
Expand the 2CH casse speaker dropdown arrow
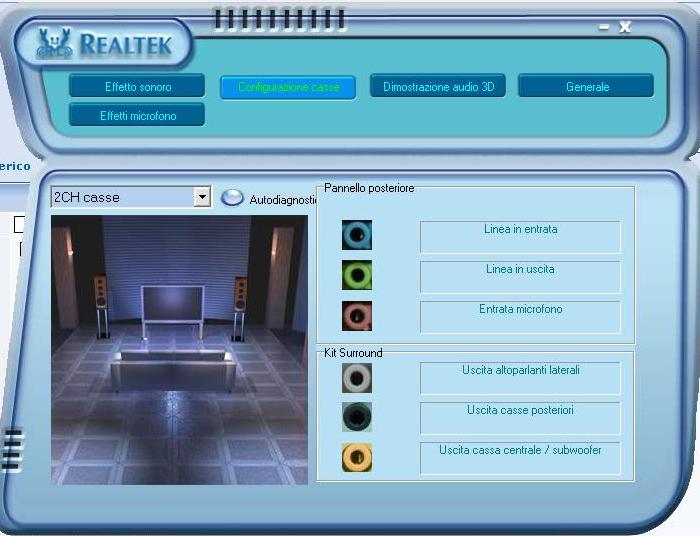click(202, 197)
